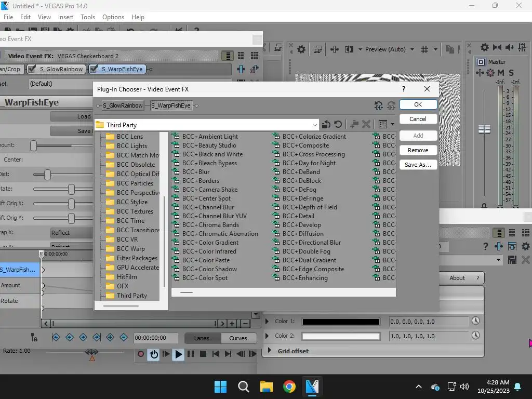Open preview project settings gear
This screenshot has height=399, width=532.
click(301, 49)
